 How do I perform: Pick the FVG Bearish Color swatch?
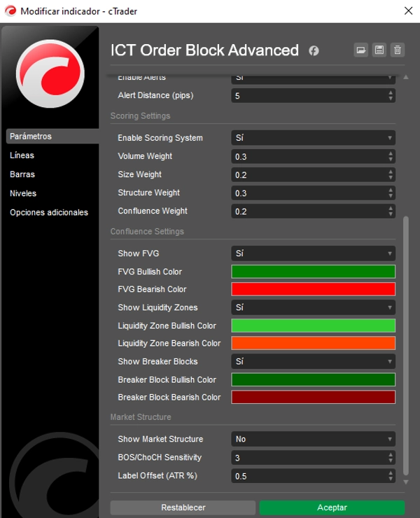click(x=313, y=289)
